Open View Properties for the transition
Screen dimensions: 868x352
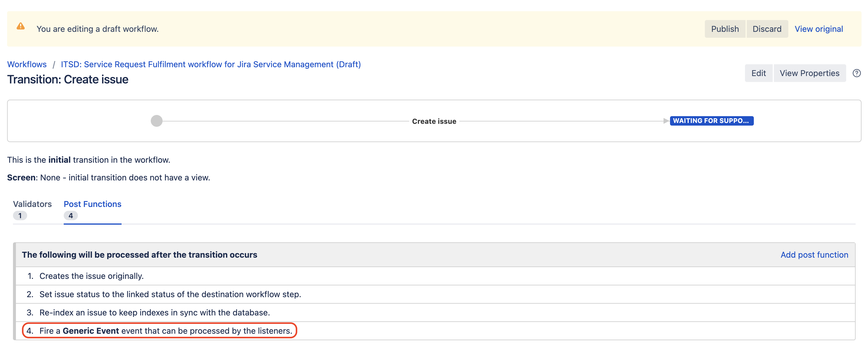click(809, 73)
